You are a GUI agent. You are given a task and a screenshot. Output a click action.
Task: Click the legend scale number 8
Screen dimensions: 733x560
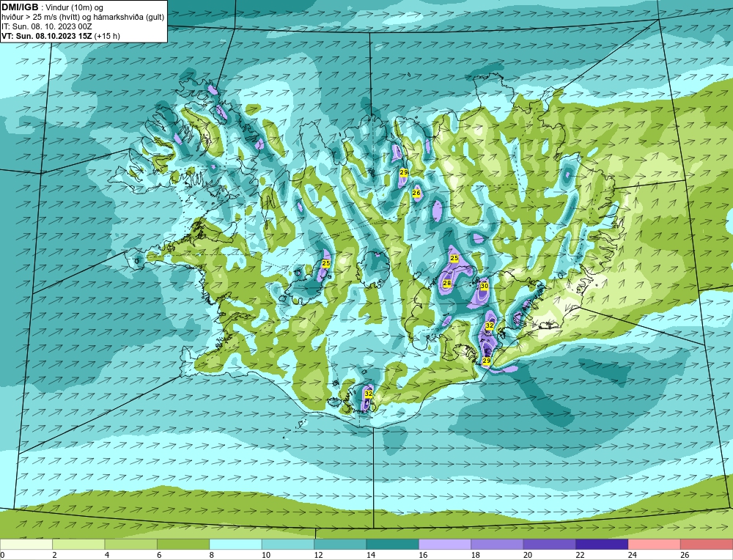tap(212, 556)
